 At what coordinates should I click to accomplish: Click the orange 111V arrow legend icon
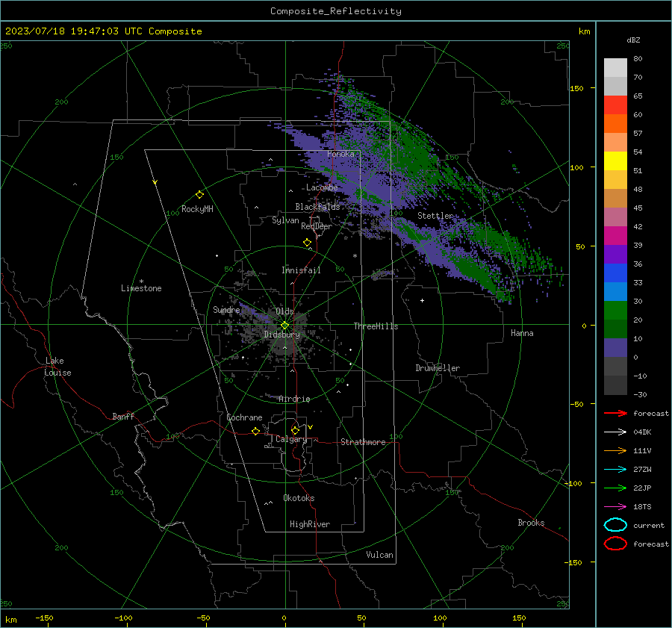click(x=615, y=450)
